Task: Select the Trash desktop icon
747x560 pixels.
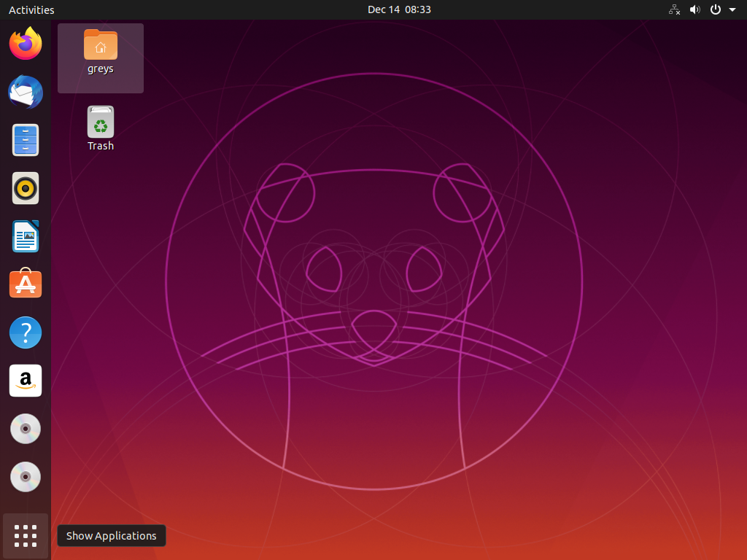Action: [101, 122]
